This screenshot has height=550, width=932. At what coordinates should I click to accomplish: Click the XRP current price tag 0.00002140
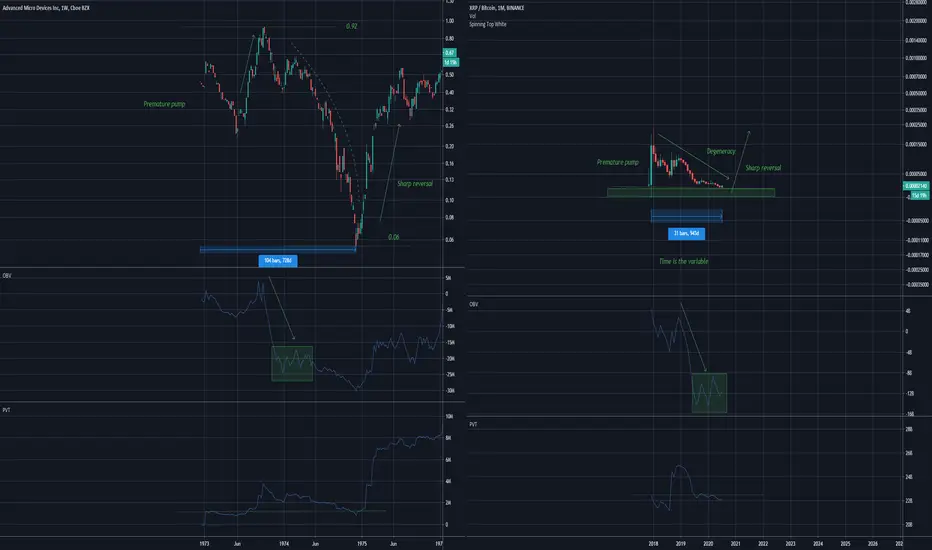coord(916,186)
